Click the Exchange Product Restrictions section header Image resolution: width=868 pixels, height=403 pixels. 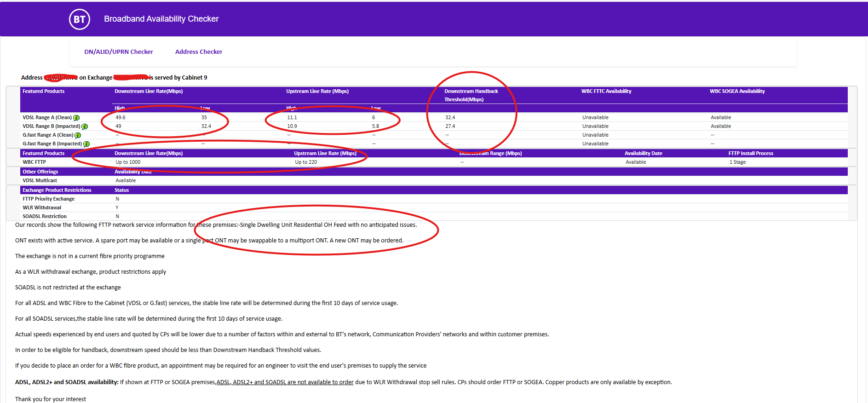click(x=57, y=190)
